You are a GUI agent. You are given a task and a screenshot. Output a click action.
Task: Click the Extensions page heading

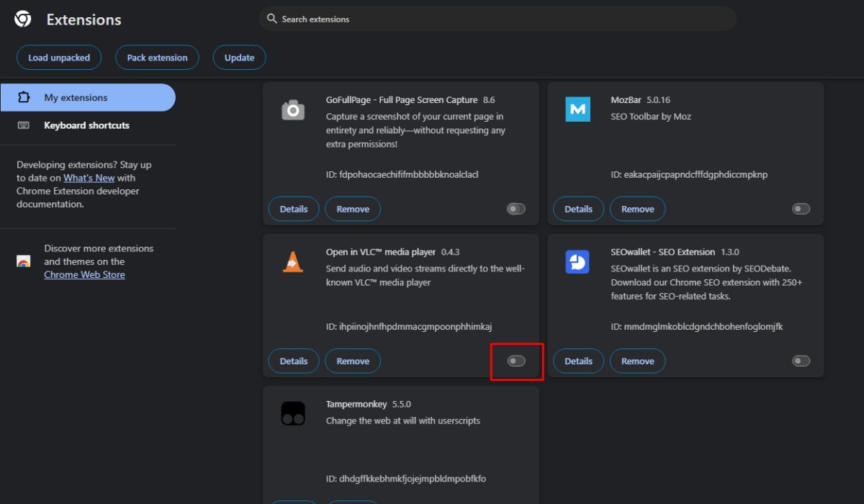84,19
